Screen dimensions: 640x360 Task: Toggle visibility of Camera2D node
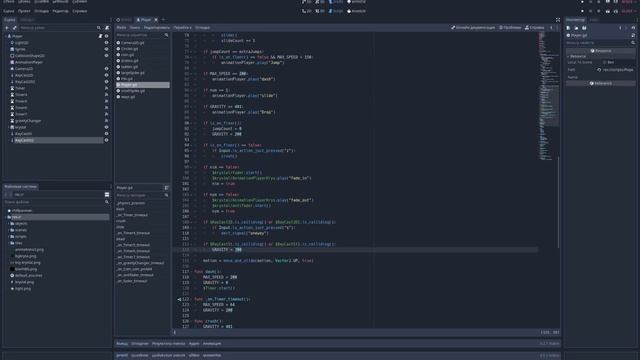pyautogui.click(x=107, y=69)
